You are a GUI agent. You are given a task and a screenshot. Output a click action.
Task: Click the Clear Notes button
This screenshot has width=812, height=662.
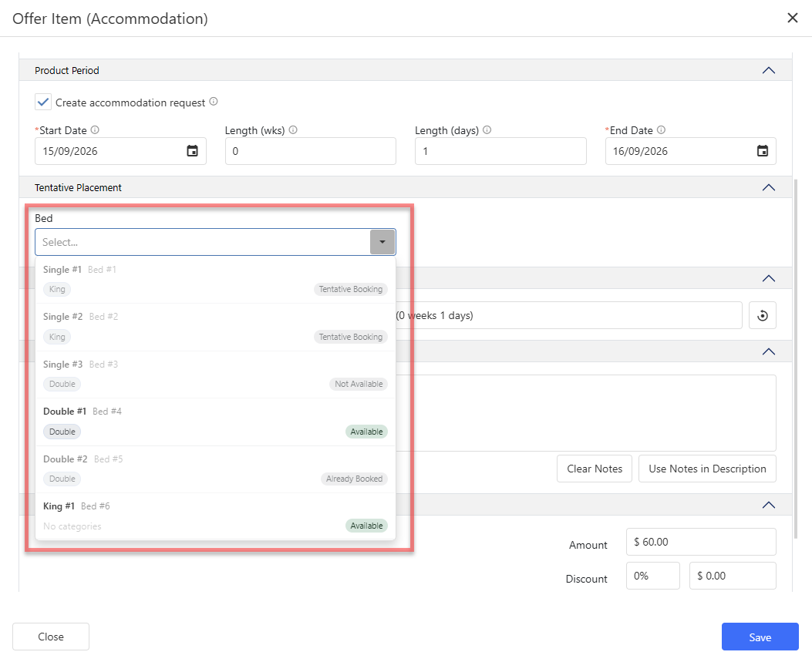595,469
